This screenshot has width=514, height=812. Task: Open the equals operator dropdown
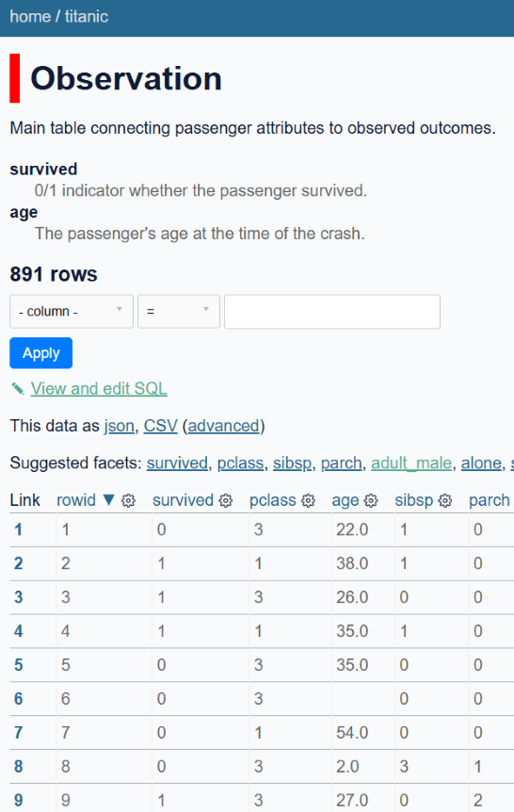click(179, 311)
